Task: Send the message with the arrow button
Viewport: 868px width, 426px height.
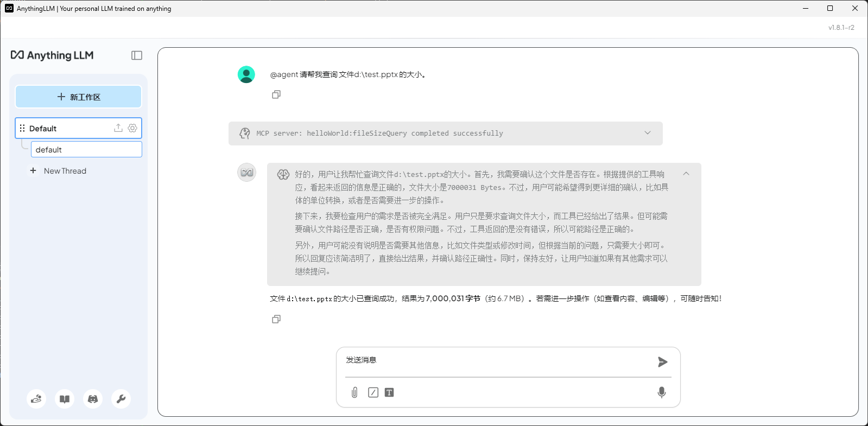Action: (662, 362)
